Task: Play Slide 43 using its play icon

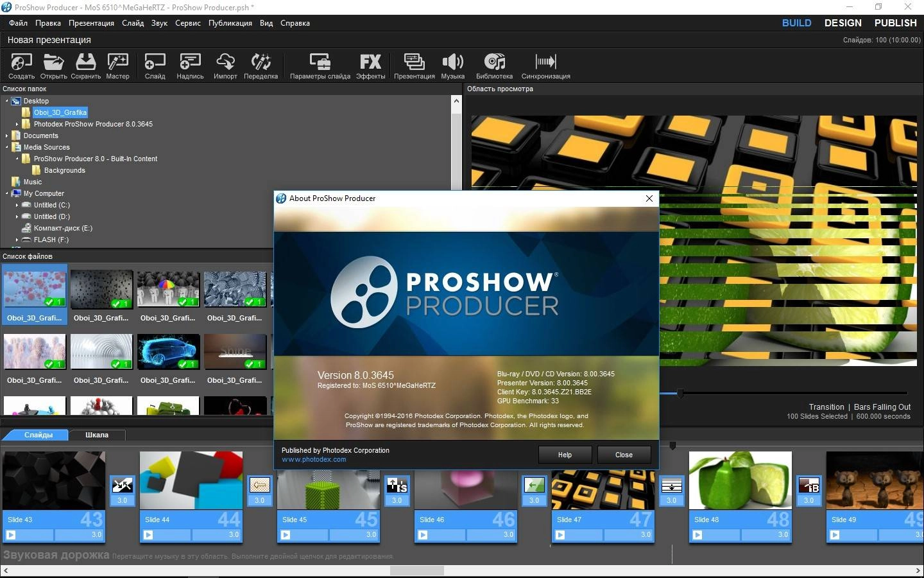Action: tap(11, 535)
